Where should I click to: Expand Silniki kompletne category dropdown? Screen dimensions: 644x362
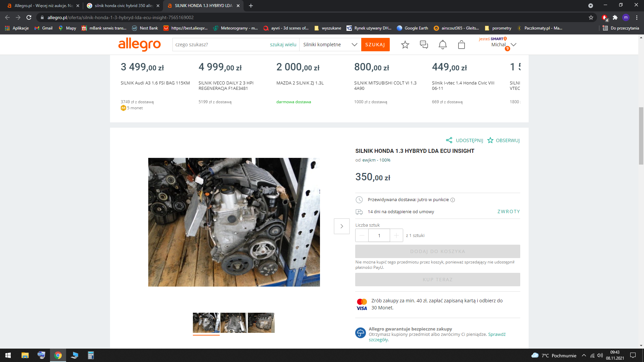[354, 45]
